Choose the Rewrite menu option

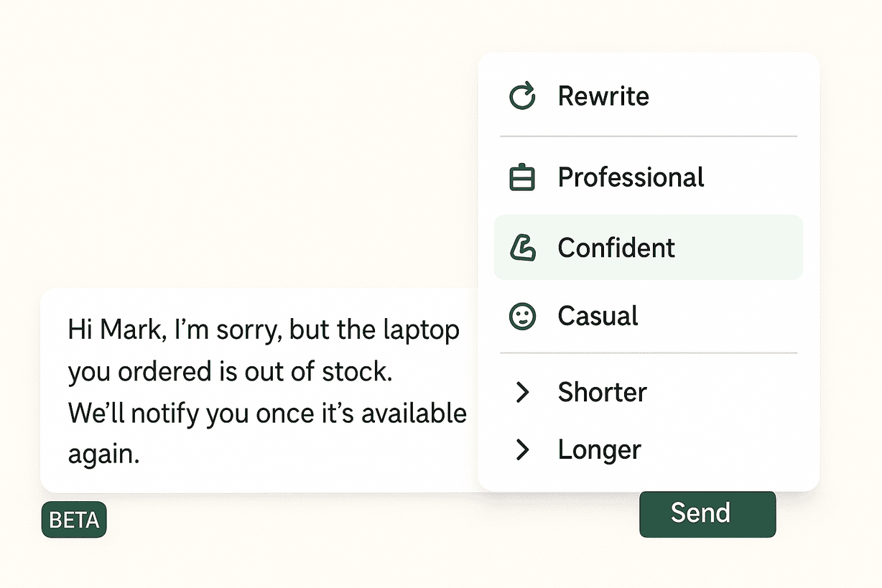(x=603, y=96)
